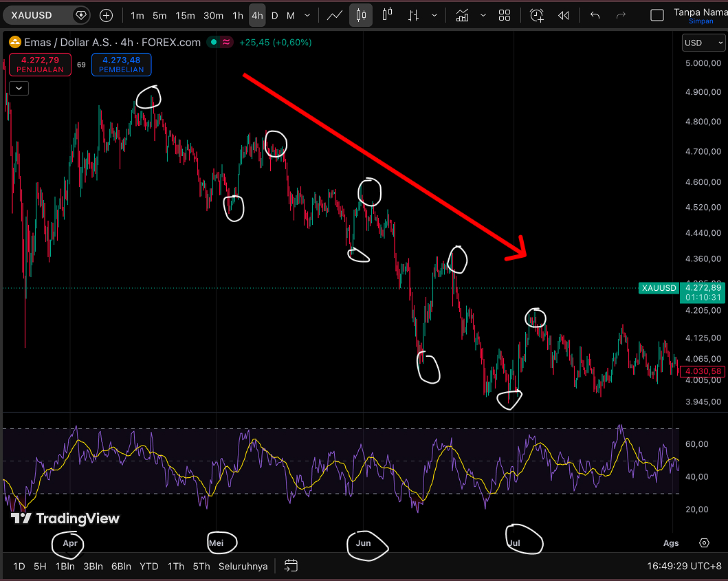Viewport: 728px width, 581px height.
Task: Select the bars chart style icon
Action: coord(413,15)
